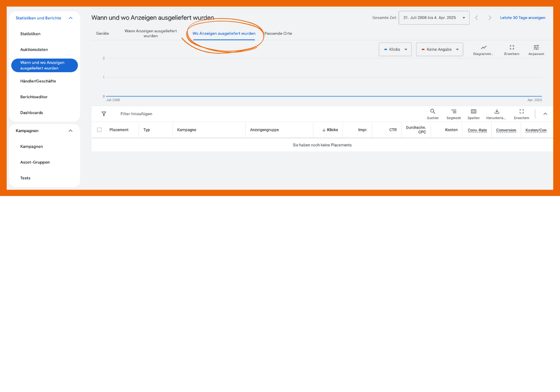Open the Anpassen chart settings icon

point(536,47)
